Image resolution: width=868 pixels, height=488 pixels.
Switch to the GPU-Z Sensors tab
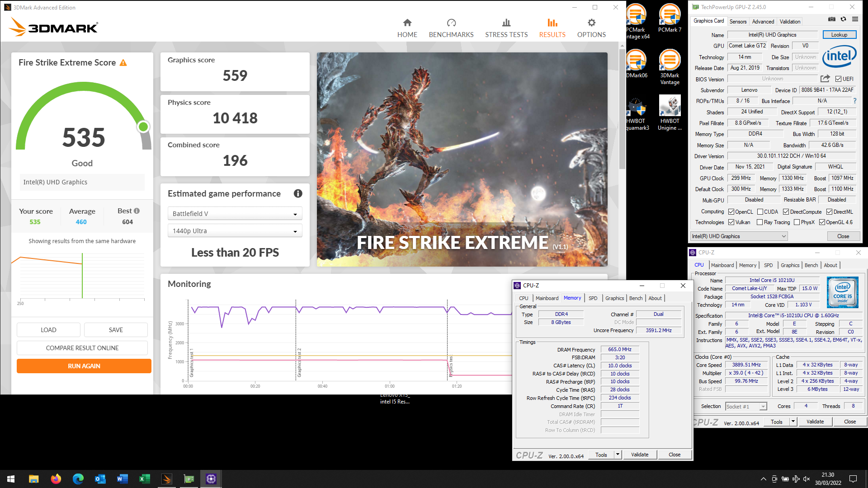click(738, 21)
